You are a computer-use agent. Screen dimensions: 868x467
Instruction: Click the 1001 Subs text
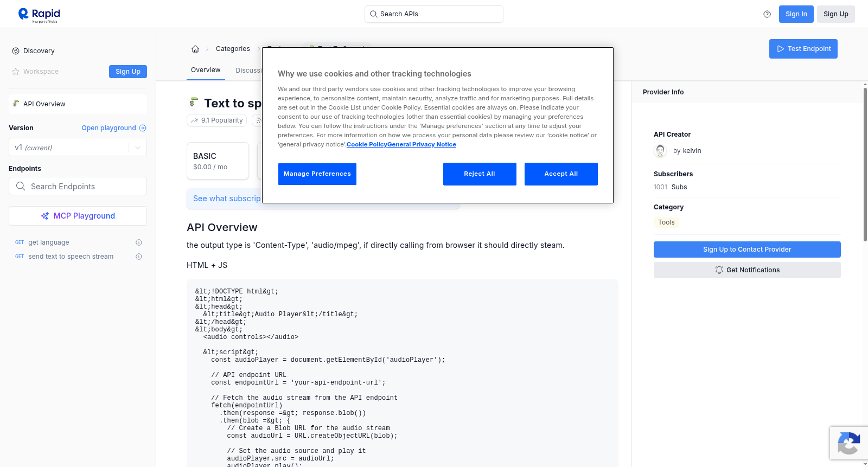coord(671,187)
